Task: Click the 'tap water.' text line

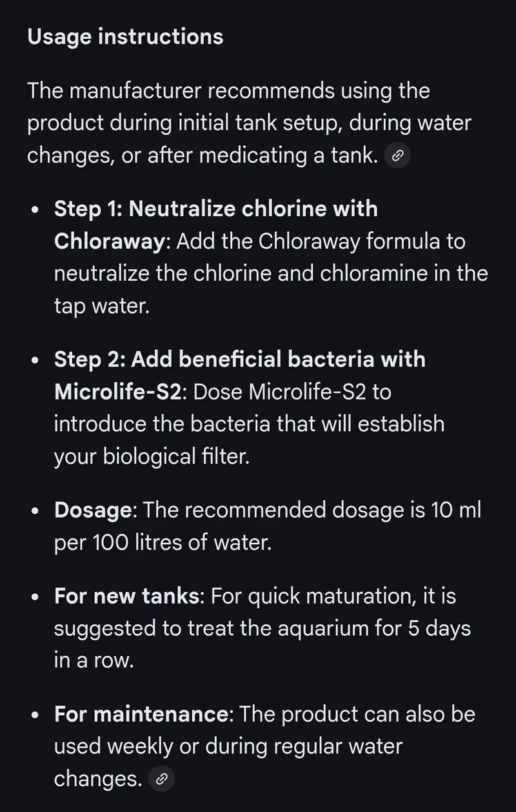Action: (101, 307)
